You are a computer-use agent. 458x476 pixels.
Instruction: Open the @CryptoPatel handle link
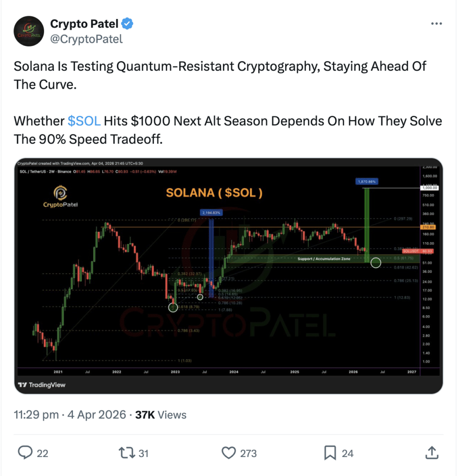coord(86,39)
